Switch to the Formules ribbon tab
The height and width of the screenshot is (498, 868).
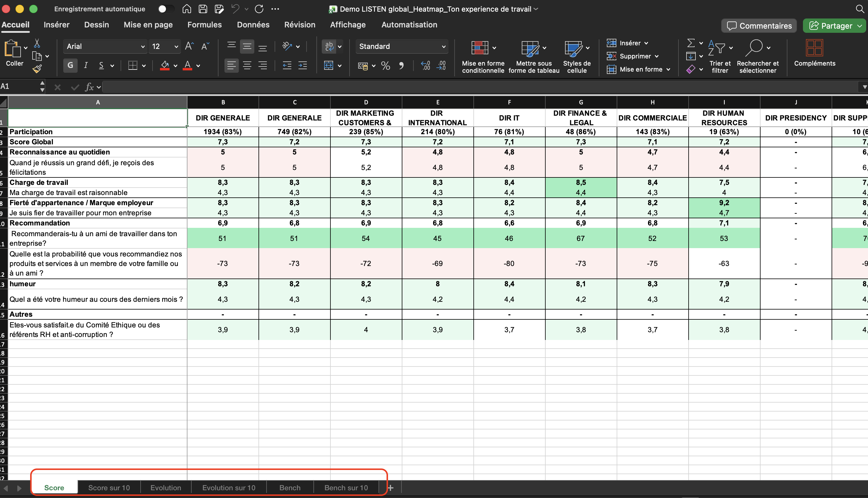(204, 25)
